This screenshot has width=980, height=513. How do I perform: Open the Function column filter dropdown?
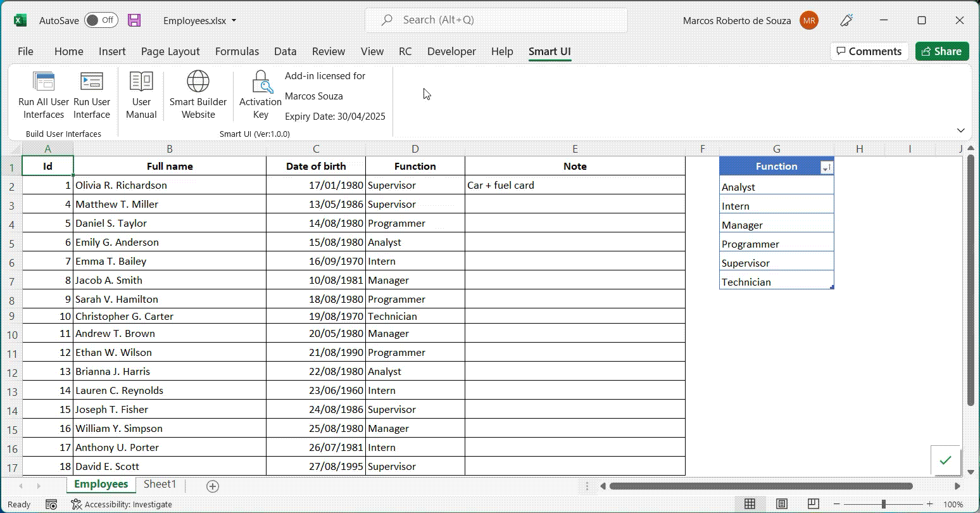827,166
